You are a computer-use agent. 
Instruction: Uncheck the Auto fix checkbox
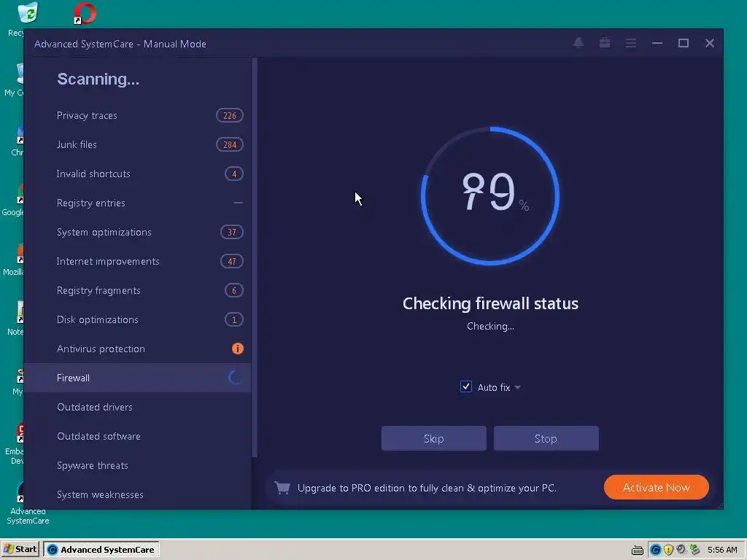click(466, 386)
